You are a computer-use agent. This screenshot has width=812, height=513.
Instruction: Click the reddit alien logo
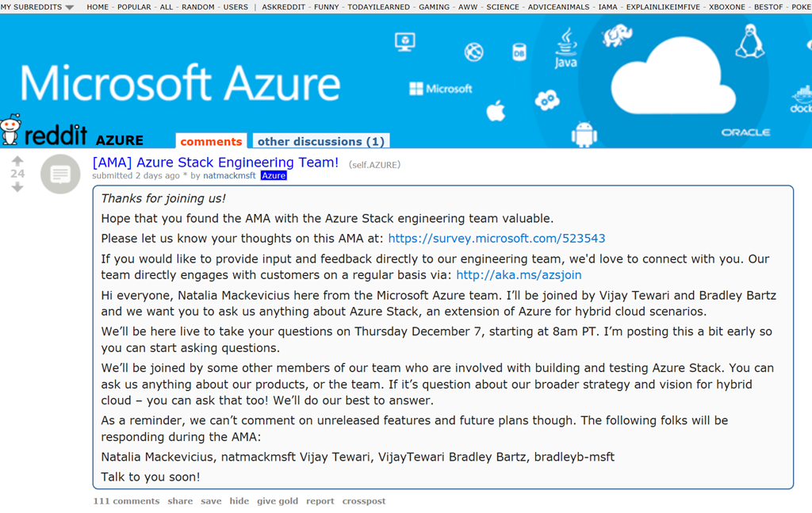[x=10, y=130]
